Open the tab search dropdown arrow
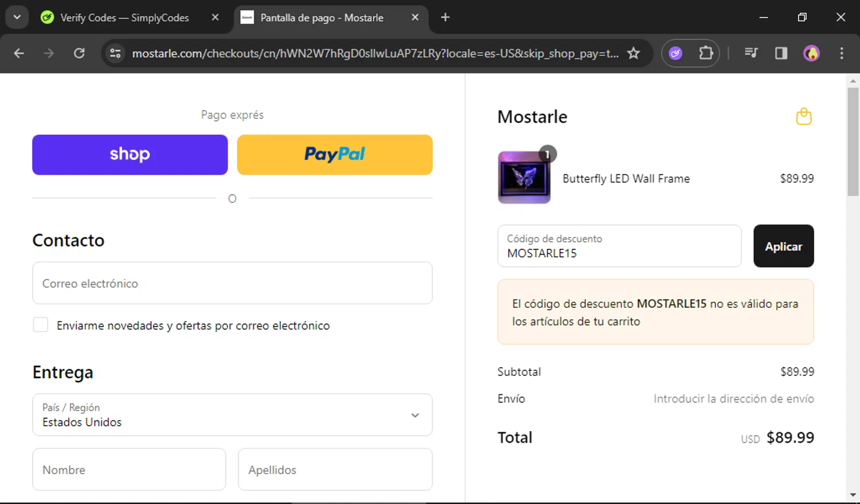 pyautogui.click(x=17, y=17)
